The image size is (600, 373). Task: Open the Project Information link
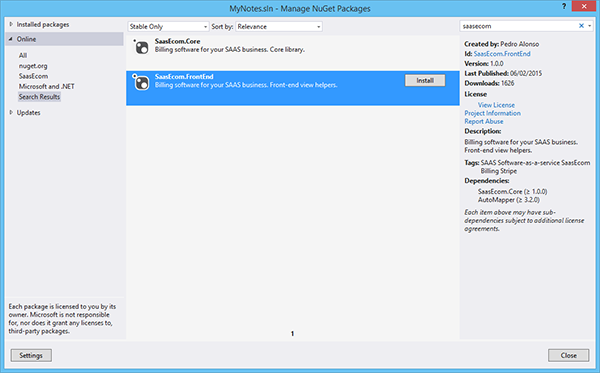click(x=492, y=113)
